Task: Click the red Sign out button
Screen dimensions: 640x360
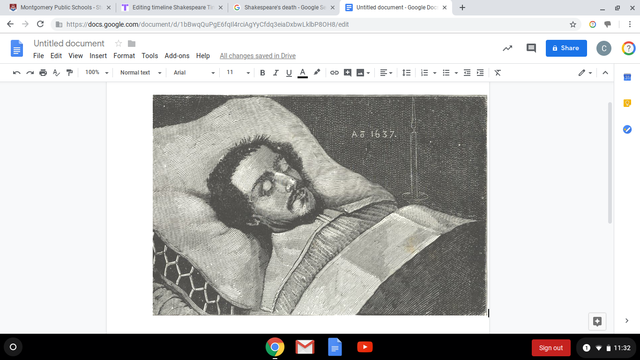Action: click(x=551, y=348)
